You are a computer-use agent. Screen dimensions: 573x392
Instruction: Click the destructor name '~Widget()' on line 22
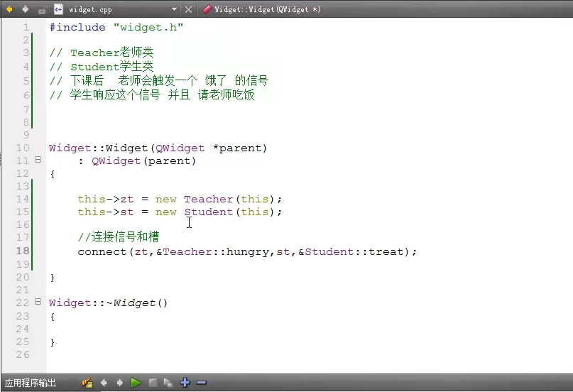coord(136,303)
